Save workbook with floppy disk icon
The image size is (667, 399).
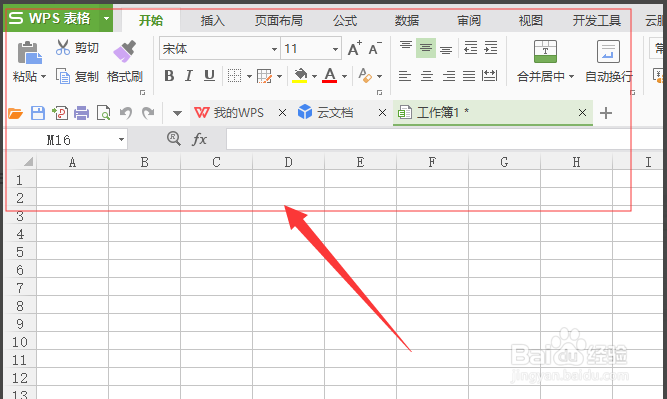pyautogui.click(x=38, y=113)
